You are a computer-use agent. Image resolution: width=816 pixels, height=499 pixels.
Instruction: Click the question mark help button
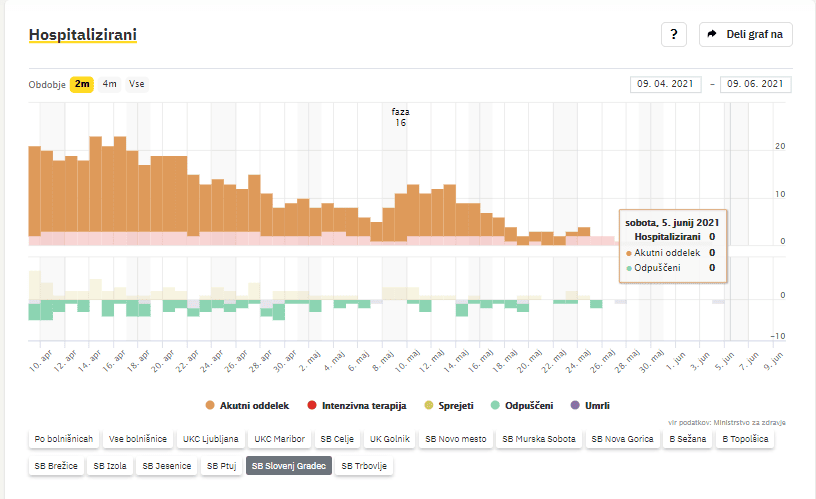click(x=673, y=34)
